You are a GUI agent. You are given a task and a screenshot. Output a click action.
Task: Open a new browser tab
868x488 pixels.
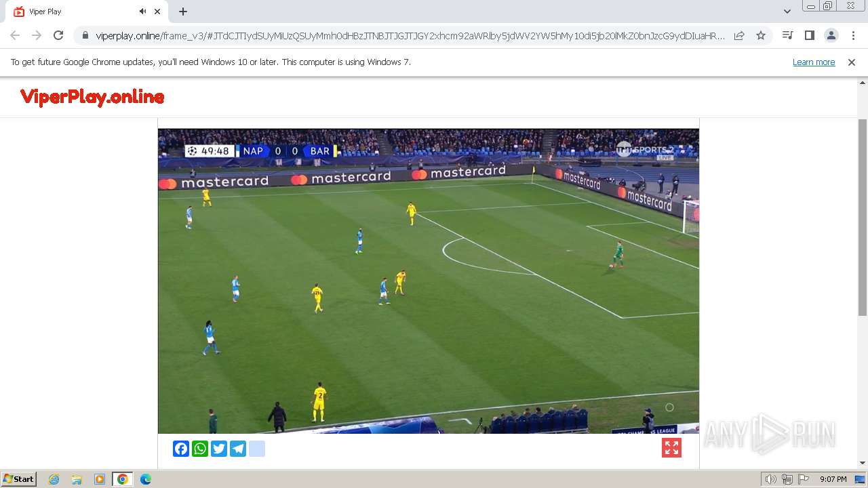pos(183,12)
